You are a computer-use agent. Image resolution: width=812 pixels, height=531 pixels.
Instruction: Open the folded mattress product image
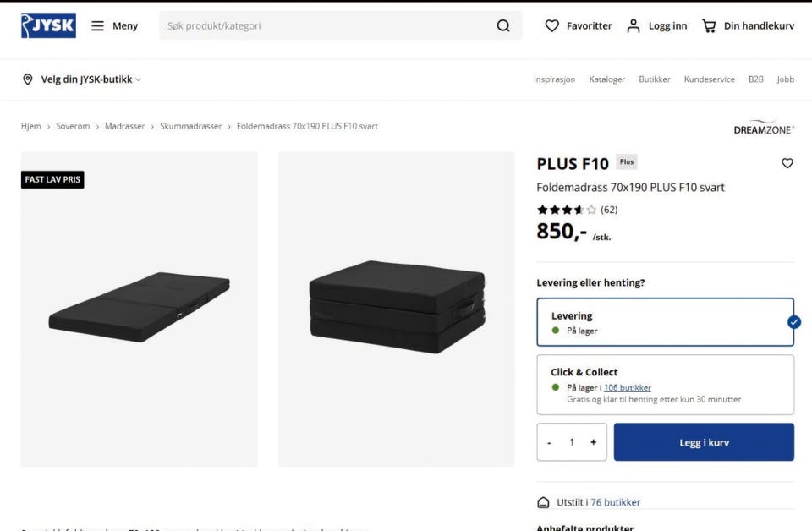[x=396, y=309]
